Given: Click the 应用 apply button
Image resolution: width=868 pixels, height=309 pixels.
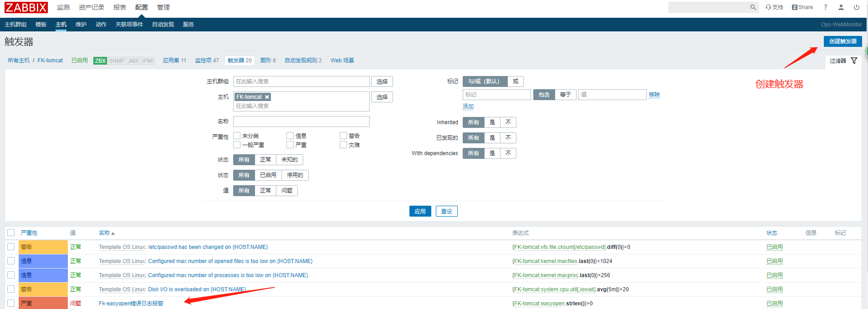Looking at the screenshot, I should (x=420, y=211).
